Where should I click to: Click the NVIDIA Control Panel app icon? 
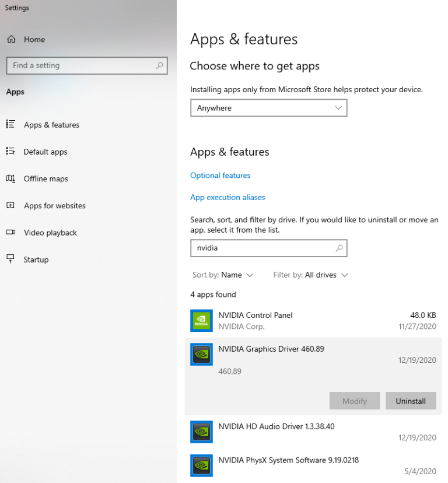pos(201,320)
